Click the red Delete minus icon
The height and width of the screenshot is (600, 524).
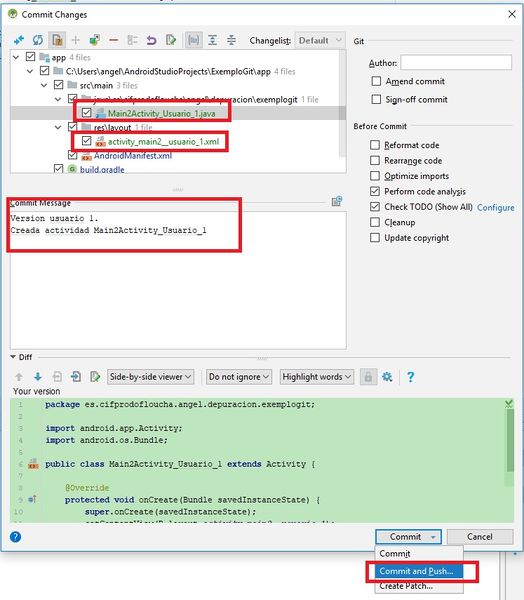114,40
